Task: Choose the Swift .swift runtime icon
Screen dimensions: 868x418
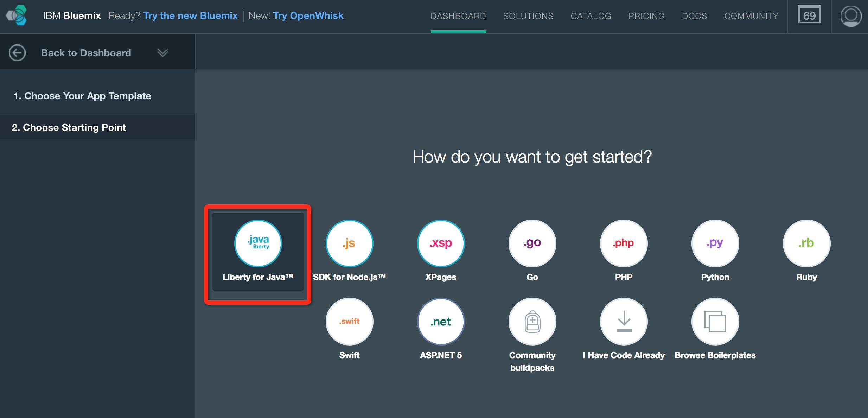Action: pyautogui.click(x=349, y=321)
